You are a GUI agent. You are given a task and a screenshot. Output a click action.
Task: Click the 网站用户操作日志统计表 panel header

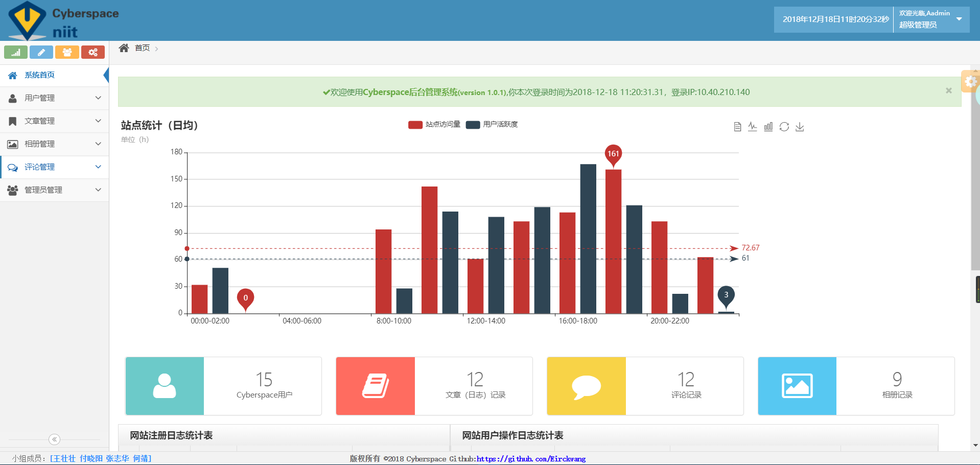point(694,435)
